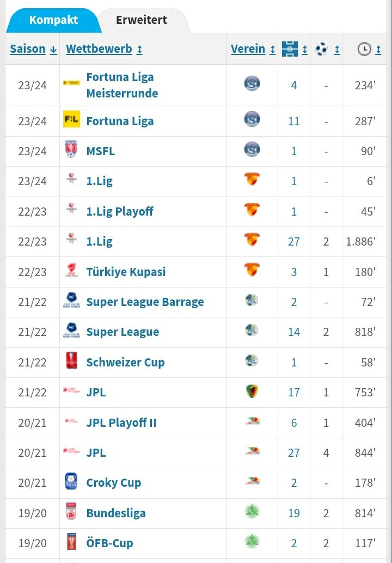Open the JPL Playoff II link
The height and width of the screenshot is (563, 392).
pos(121,423)
